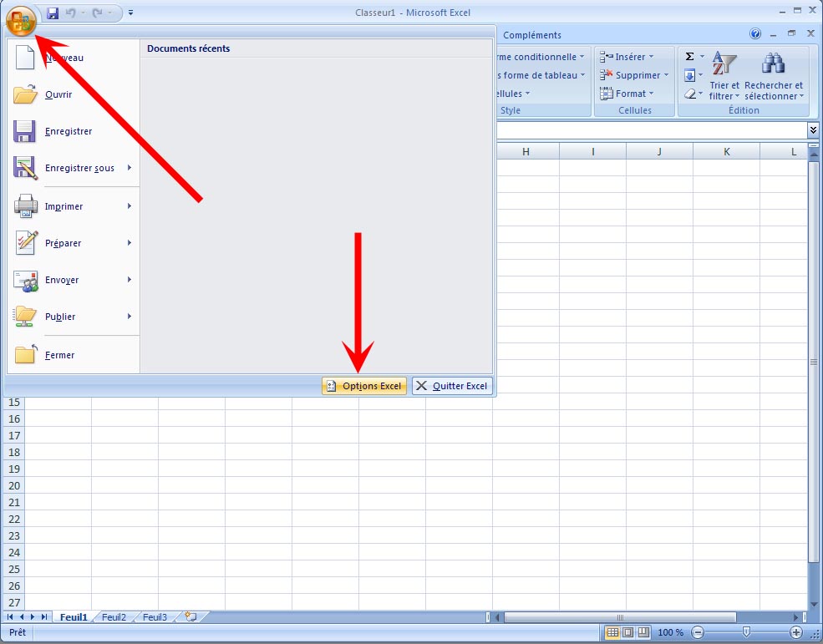Minimize the ribbon workbook window

coord(773,34)
